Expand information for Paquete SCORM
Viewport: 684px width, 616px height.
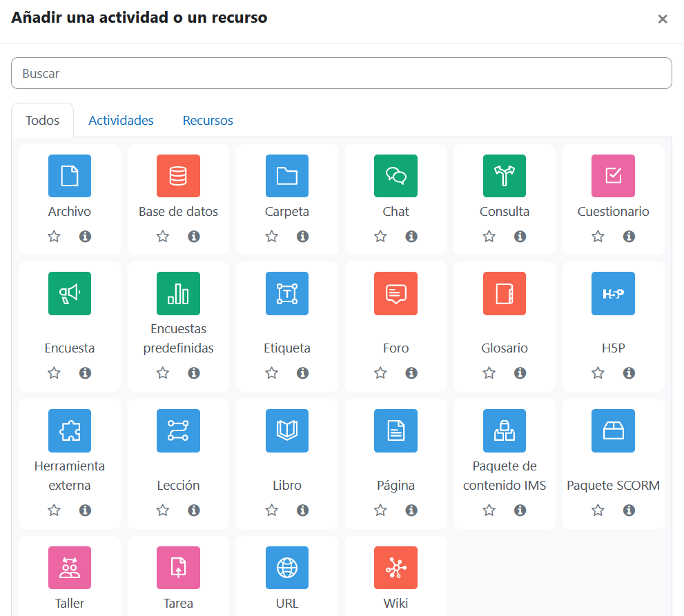[x=629, y=510]
